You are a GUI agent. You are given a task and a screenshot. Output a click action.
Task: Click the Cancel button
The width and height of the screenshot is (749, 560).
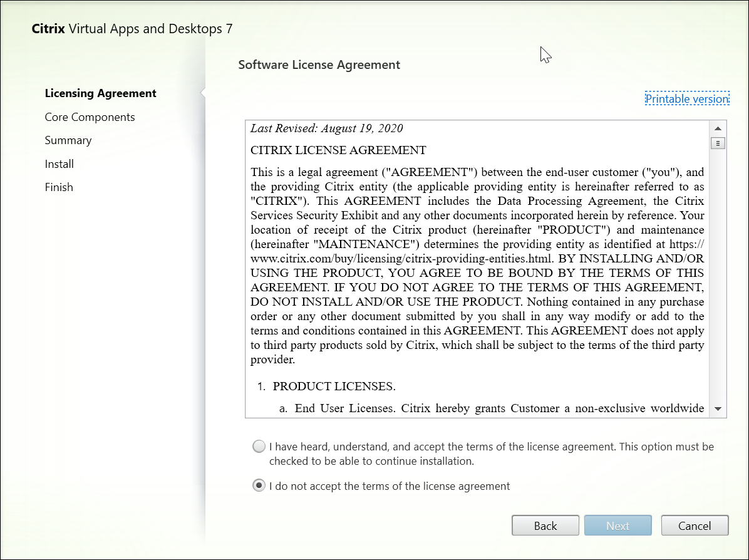[695, 525]
